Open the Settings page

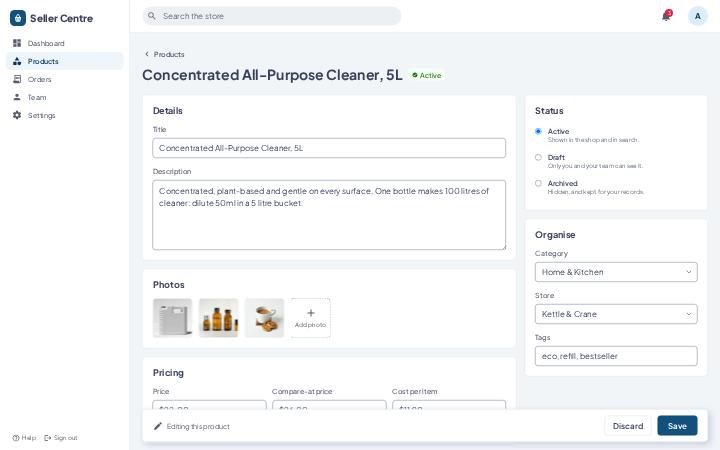click(65, 115)
